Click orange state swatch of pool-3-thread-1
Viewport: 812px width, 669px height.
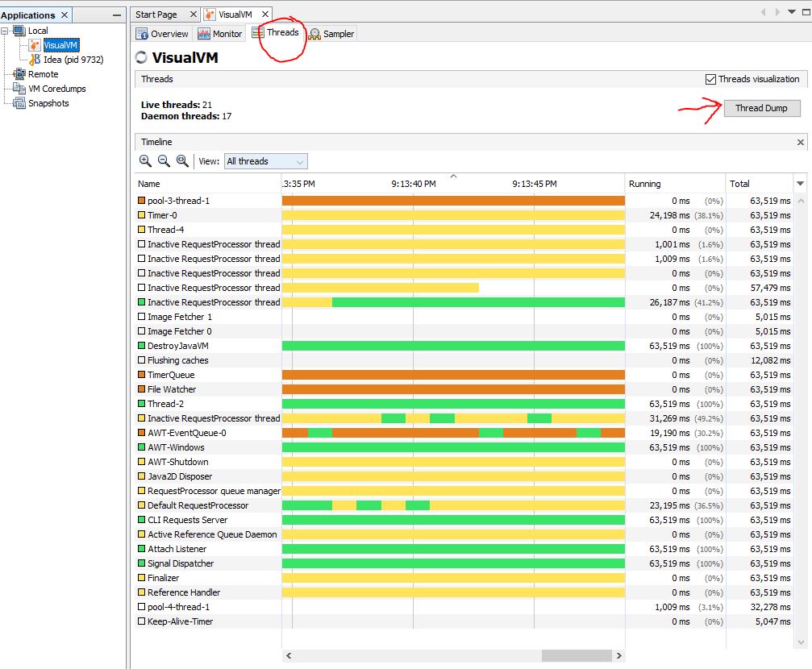coord(141,201)
